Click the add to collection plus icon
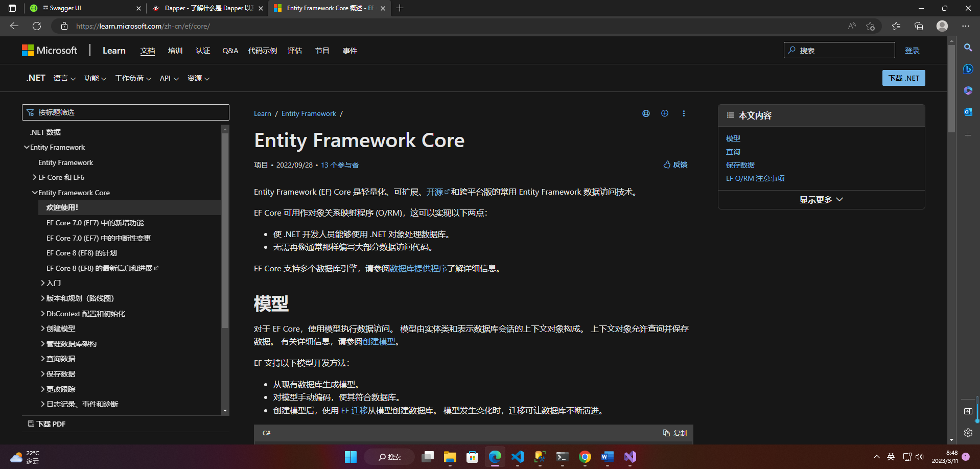The image size is (980, 469). click(x=665, y=113)
